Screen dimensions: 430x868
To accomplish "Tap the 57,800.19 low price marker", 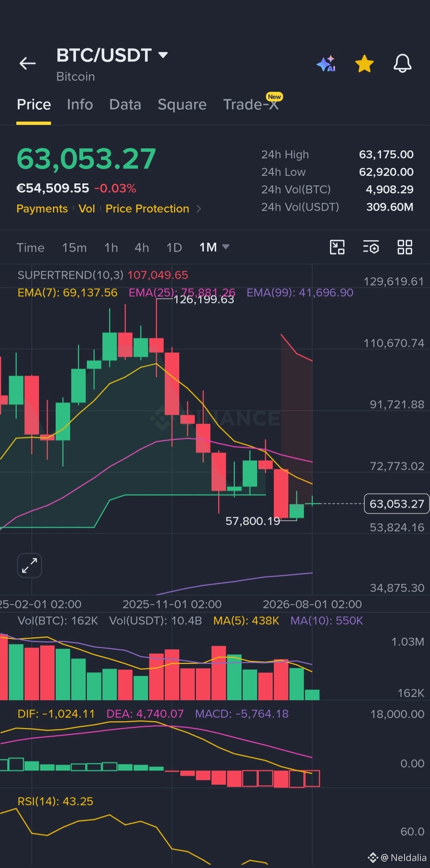I will tap(253, 521).
